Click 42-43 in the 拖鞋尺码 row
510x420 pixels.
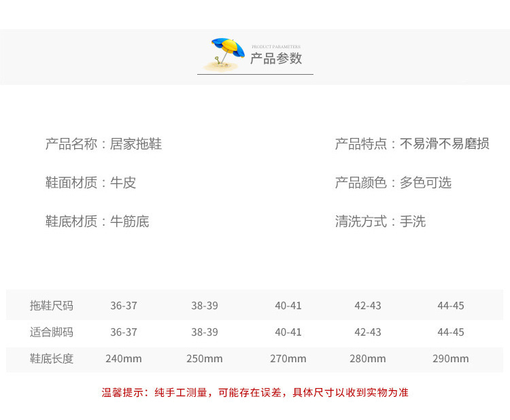click(x=368, y=306)
